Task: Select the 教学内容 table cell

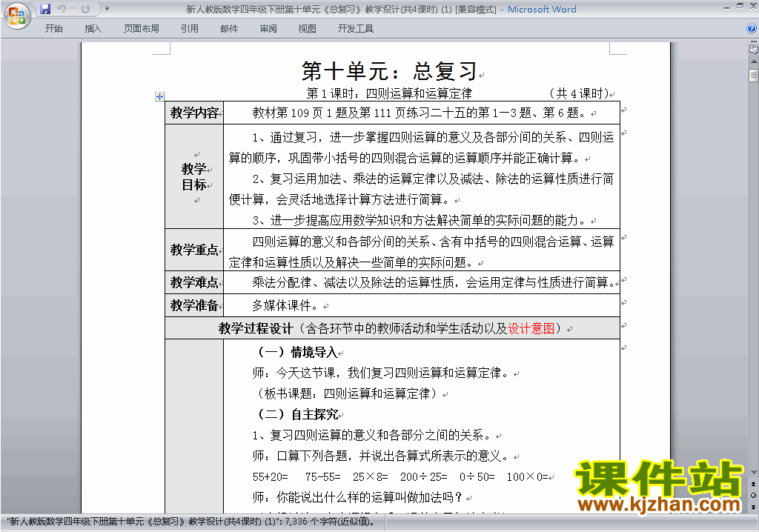Action: coord(194,113)
